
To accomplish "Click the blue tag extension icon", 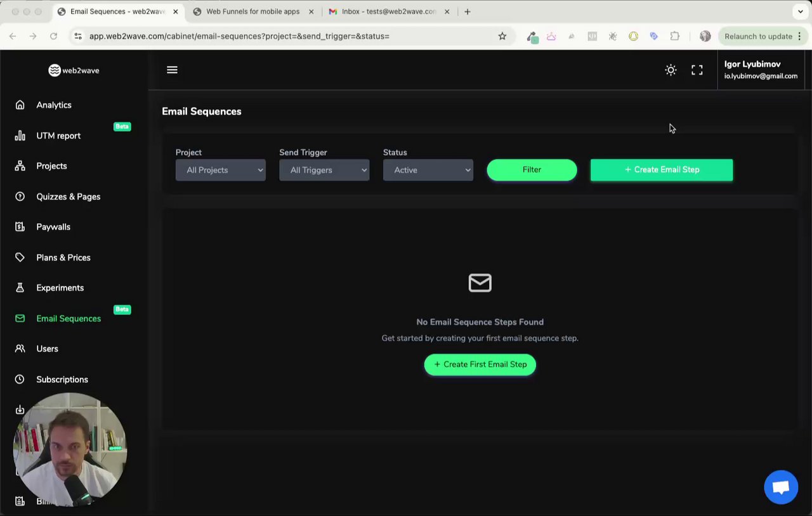I will point(654,36).
